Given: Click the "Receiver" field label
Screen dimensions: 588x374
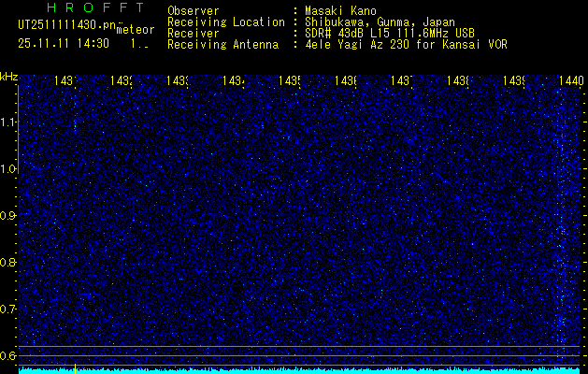Looking at the screenshot, I should point(194,34).
